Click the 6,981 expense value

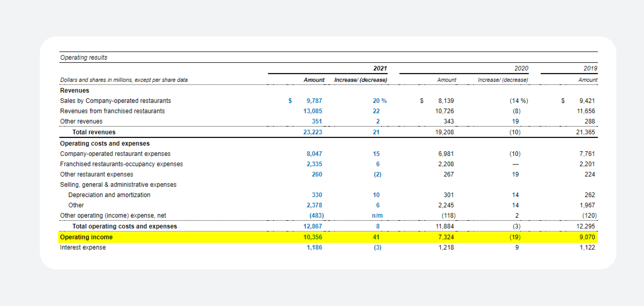click(x=446, y=153)
